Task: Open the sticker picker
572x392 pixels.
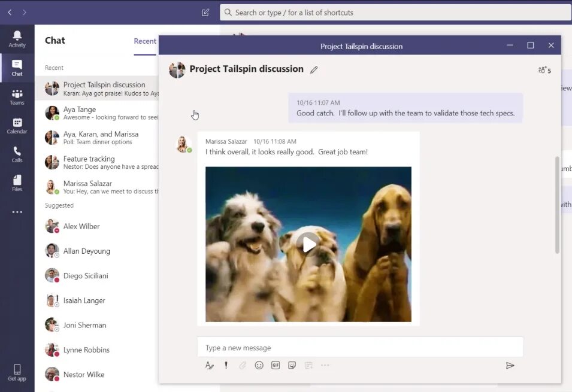Action: pyautogui.click(x=292, y=366)
